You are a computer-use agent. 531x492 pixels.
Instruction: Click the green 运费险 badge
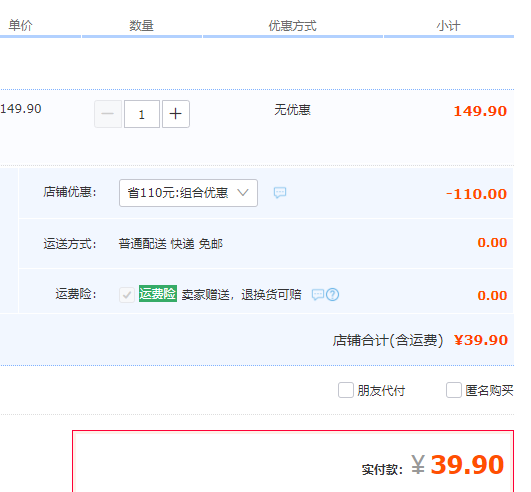[x=158, y=294]
